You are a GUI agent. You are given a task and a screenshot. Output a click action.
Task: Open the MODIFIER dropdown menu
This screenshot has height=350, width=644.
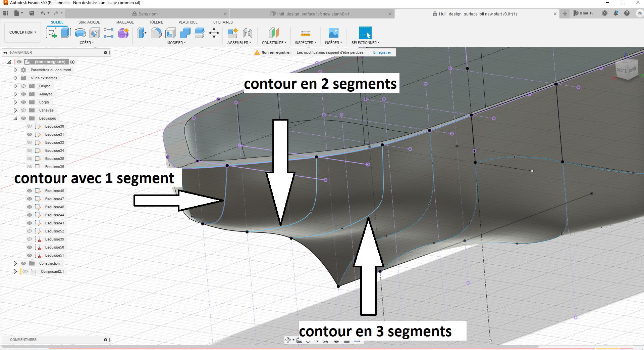(176, 43)
